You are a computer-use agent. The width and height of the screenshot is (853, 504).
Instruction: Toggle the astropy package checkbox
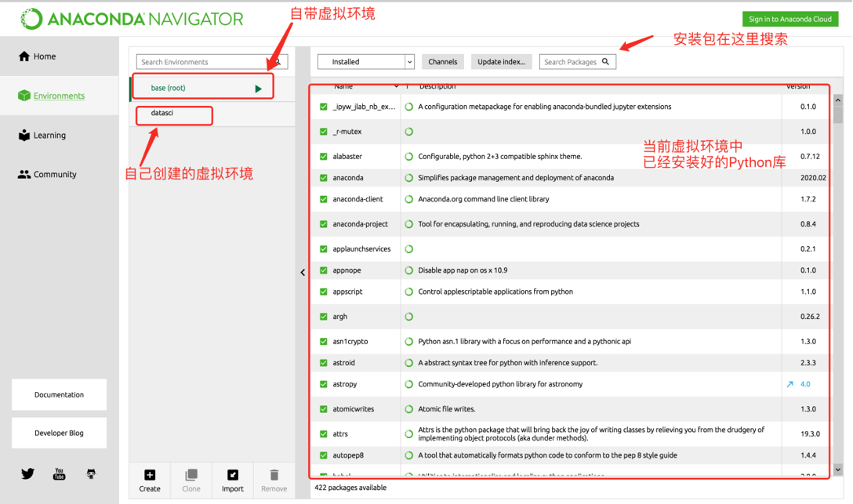click(324, 384)
